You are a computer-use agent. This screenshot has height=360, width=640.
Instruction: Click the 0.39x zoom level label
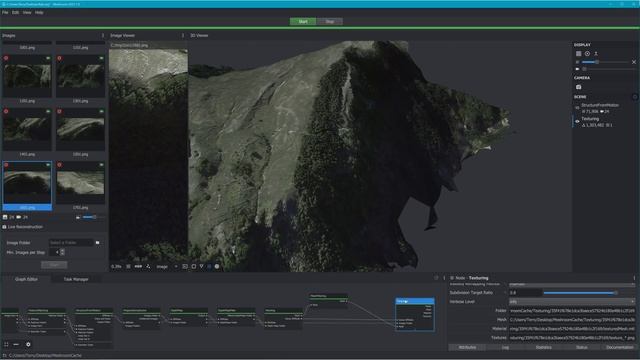point(116,267)
